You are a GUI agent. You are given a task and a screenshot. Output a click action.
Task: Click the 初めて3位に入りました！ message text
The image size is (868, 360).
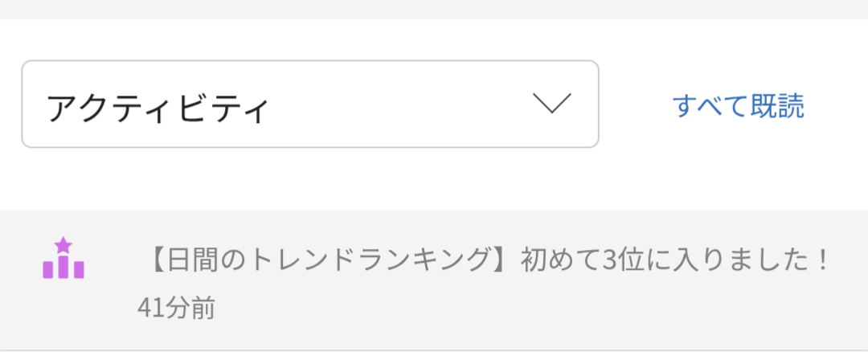pos(675,260)
